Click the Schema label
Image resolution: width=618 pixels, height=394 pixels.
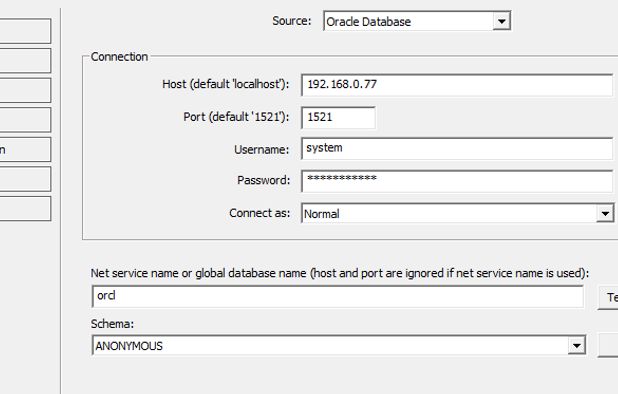(112, 324)
